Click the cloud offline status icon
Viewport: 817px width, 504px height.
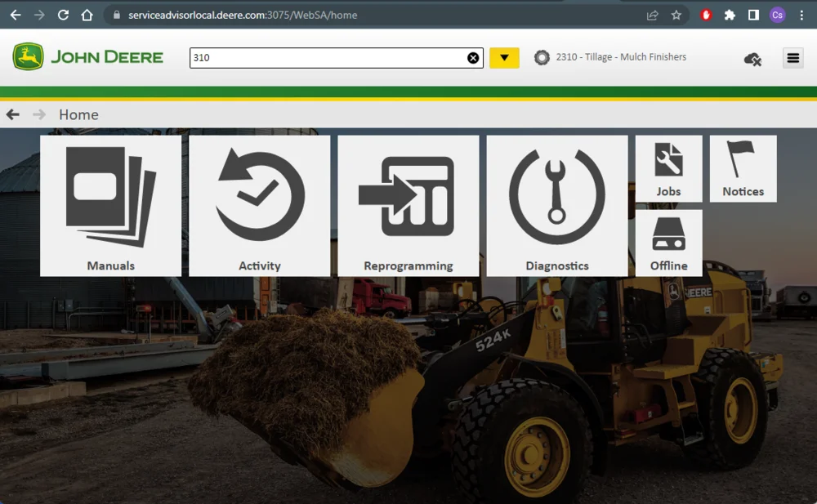(752, 59)
